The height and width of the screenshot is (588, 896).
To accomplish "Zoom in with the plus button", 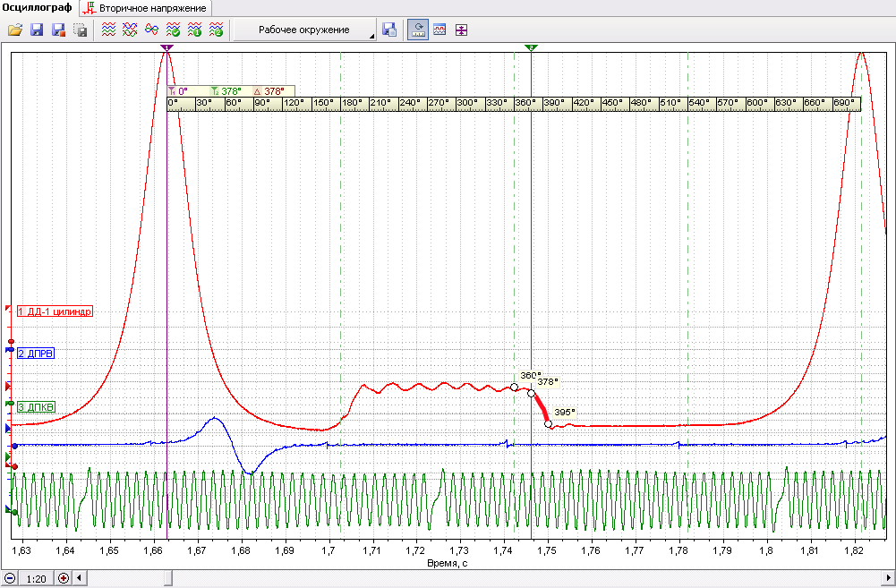I will [64, 578].
